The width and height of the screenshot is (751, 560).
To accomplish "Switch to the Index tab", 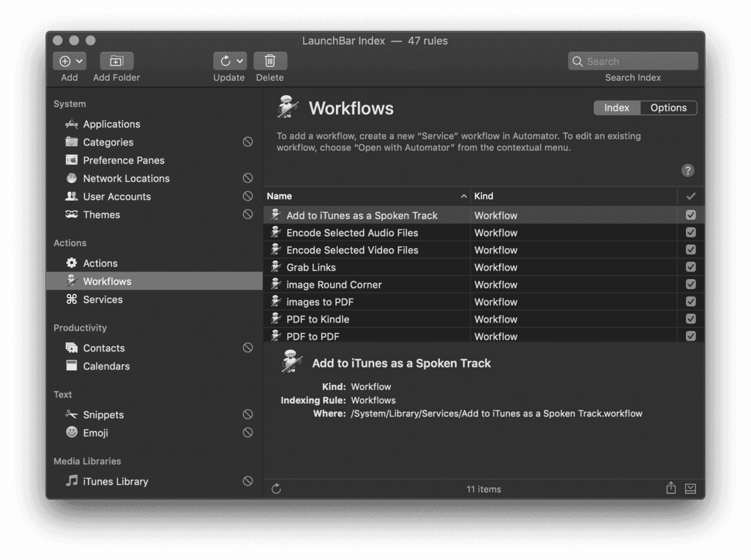I will point(616,108).
